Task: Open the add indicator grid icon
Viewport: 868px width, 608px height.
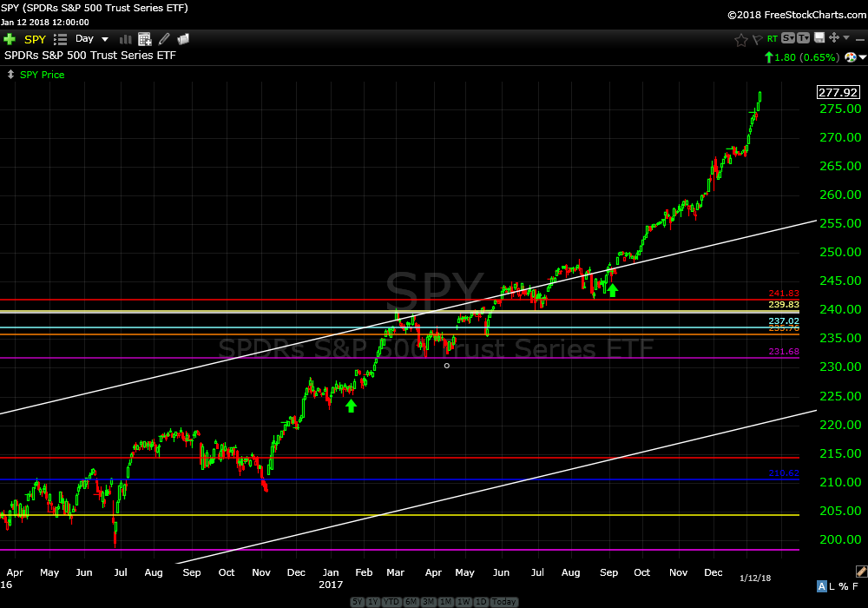Action: 145,39
